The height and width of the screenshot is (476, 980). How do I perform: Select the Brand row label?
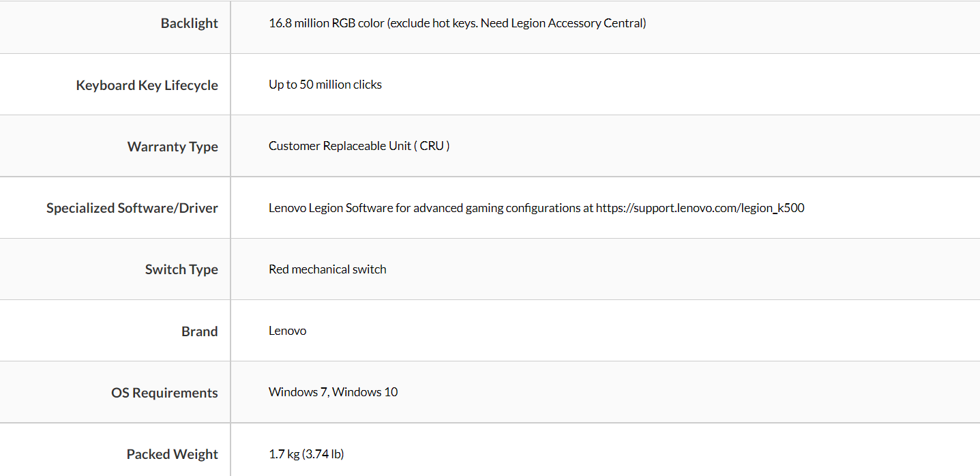point(199,331)
